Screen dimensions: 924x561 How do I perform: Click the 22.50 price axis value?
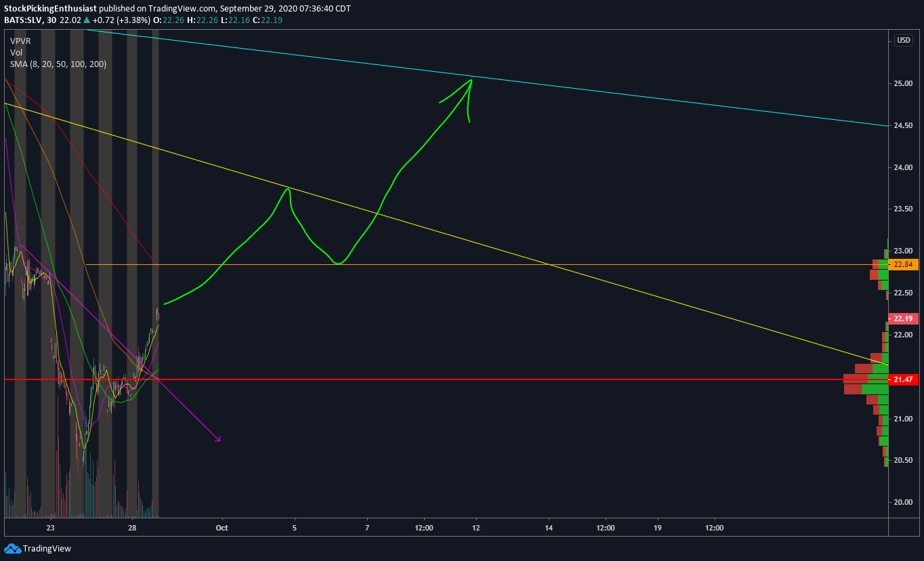pyautogui.click(x=902, y=293)
